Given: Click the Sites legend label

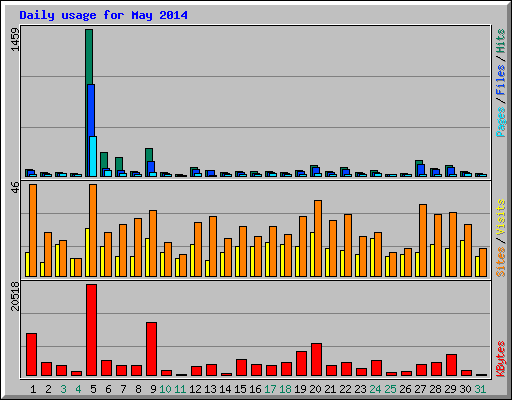Looking at the screenshot, I should 501,262.
